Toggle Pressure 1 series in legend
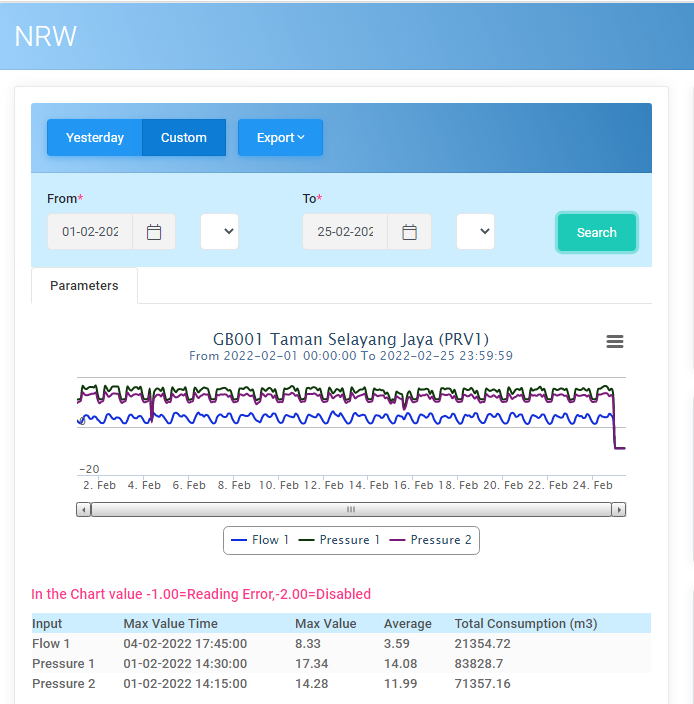 coord(339,540)
